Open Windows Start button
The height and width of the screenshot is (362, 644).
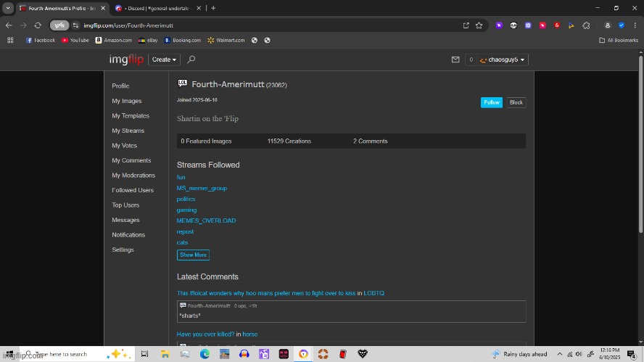[x=9, y=354]
